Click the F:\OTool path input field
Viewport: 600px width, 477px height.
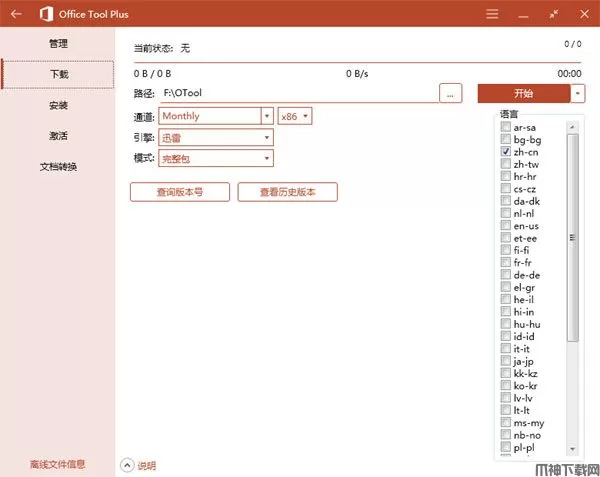pos(297,93)
